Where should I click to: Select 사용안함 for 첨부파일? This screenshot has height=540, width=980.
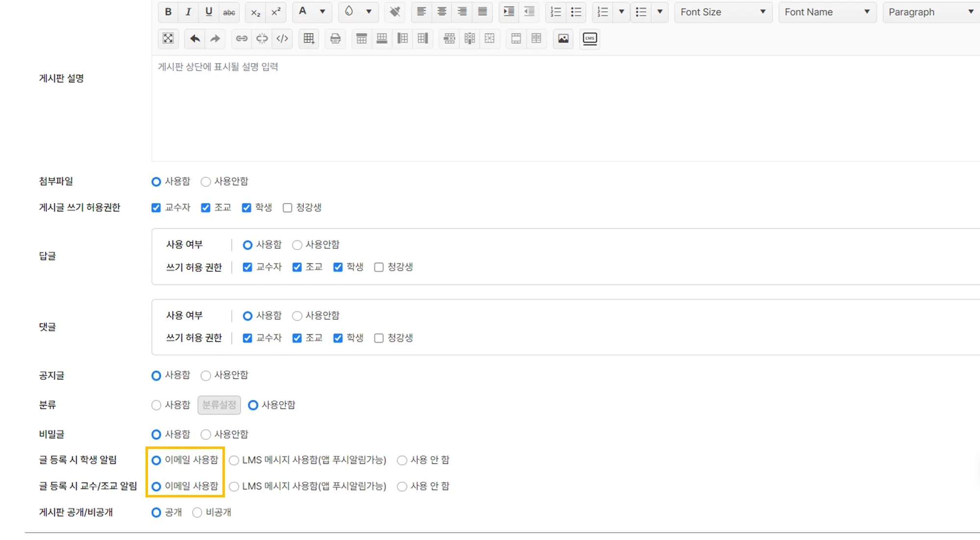pyautogui.click(x=206, y=182)
